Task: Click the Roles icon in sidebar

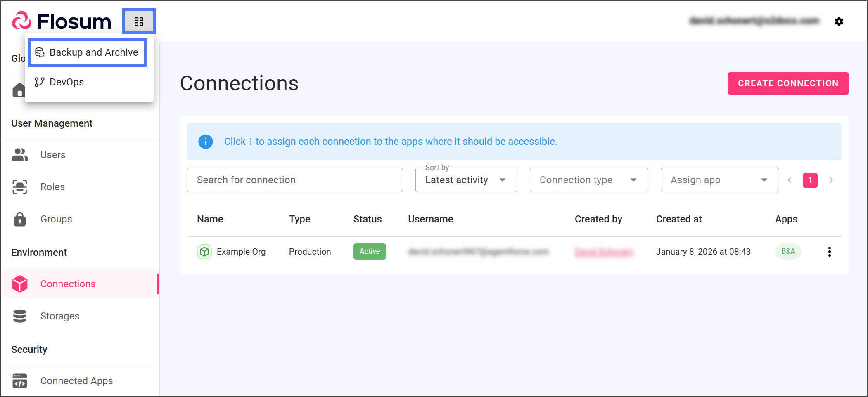Action: click(20, 187)
